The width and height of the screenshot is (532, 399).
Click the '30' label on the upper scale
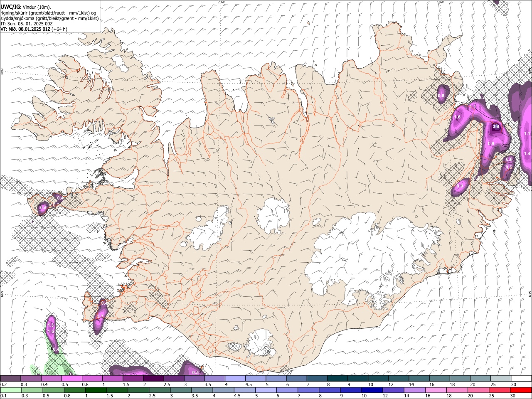coord(513,384)
